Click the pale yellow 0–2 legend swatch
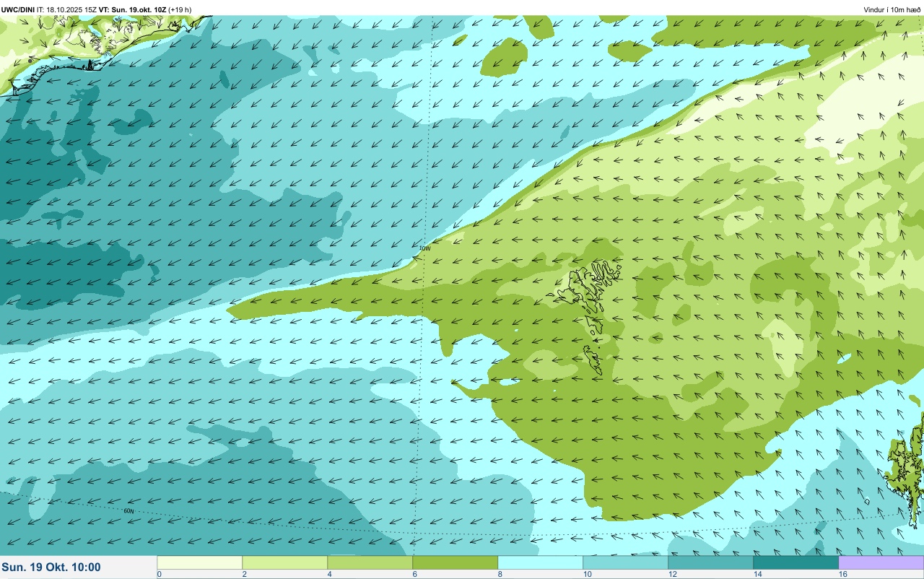 coord(200,562)
